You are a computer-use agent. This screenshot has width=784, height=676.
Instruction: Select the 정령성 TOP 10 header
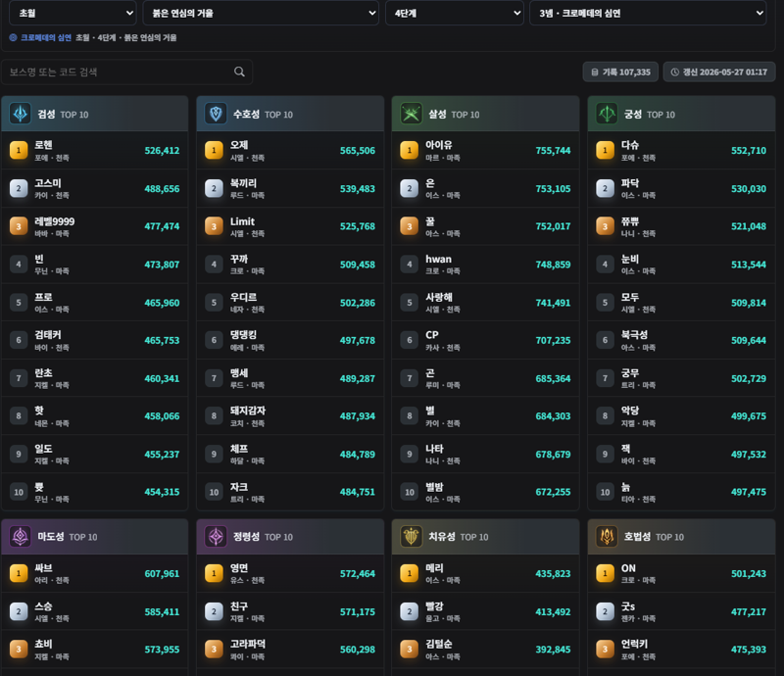tap(290, 537)
